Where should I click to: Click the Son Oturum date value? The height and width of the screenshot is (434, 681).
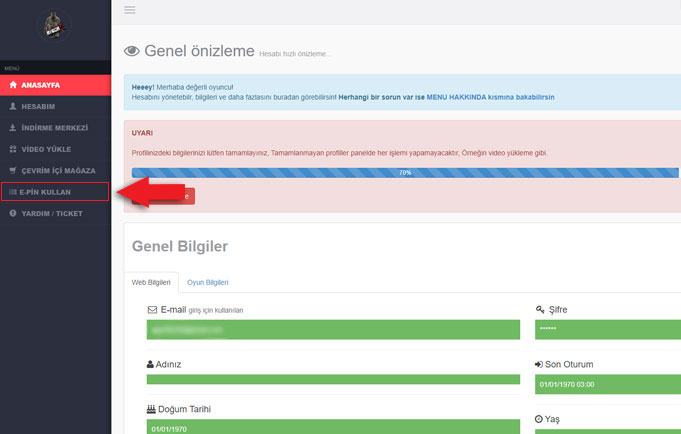607,383
